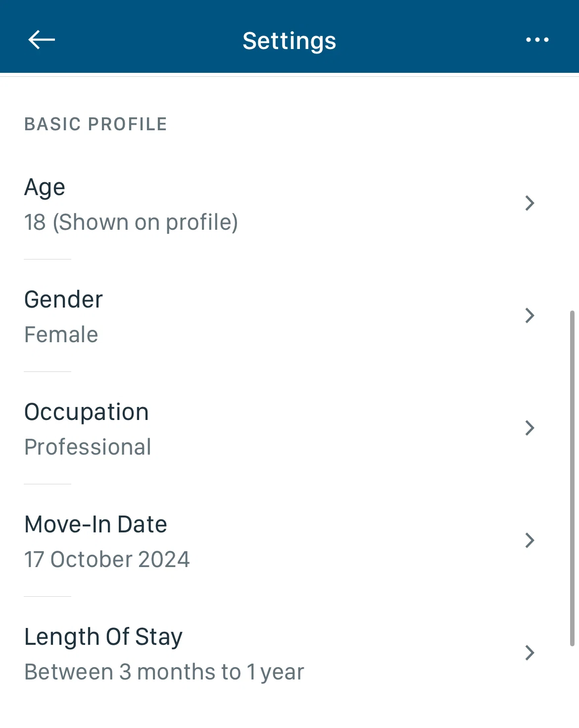Expand the Age row chevron
The width and height of the screenshot is (579, 728).
tap(530, 203)
